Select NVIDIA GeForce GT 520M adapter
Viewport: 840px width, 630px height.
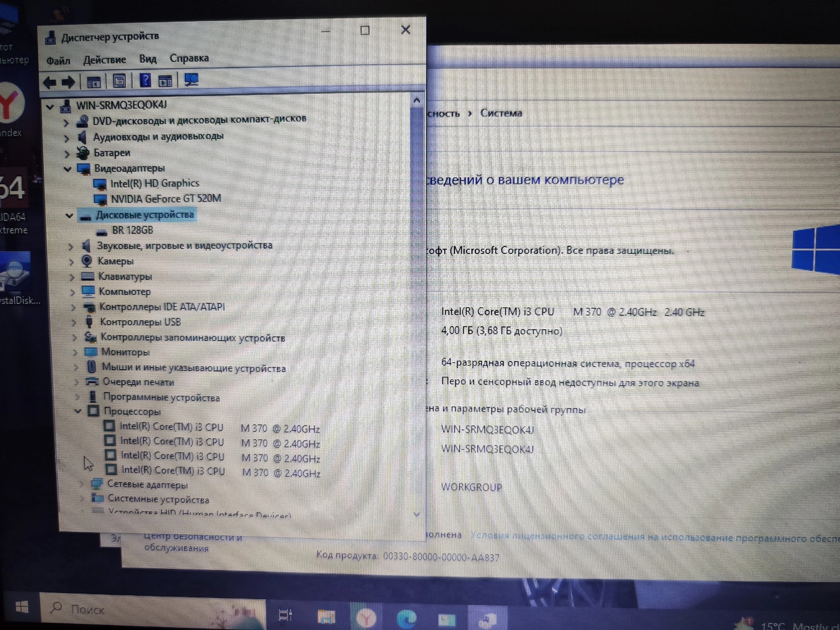[166, 199]
